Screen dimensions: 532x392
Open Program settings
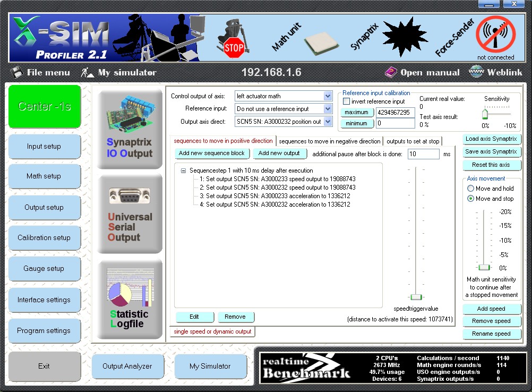pos(44,330)
